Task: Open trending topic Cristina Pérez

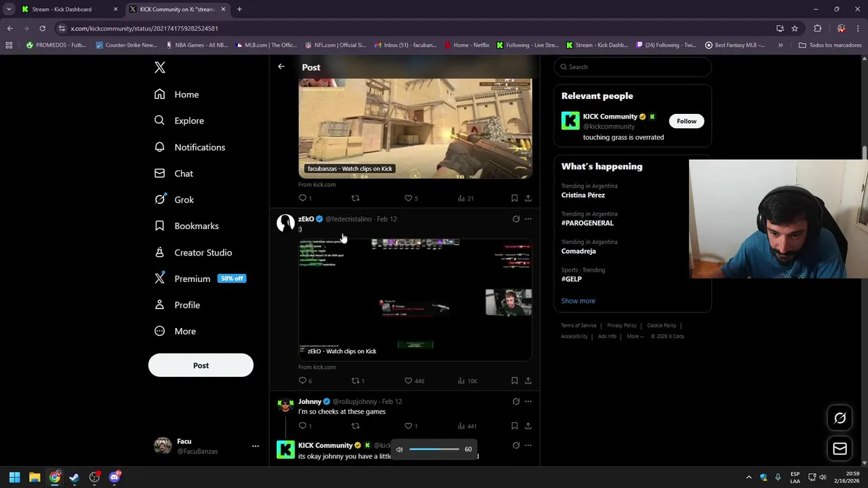Action: pyautogui.click(x=583, y=195)
